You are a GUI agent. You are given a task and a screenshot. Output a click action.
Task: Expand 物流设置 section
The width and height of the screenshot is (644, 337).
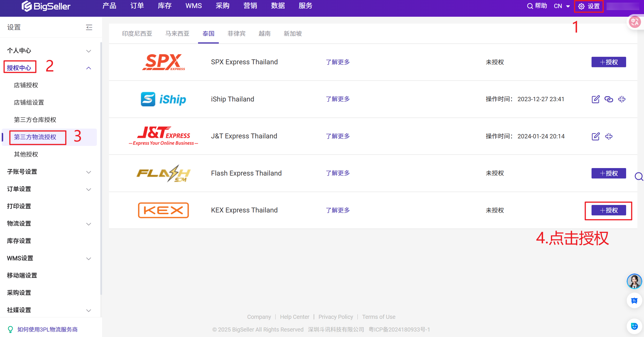tap(89, 224)
